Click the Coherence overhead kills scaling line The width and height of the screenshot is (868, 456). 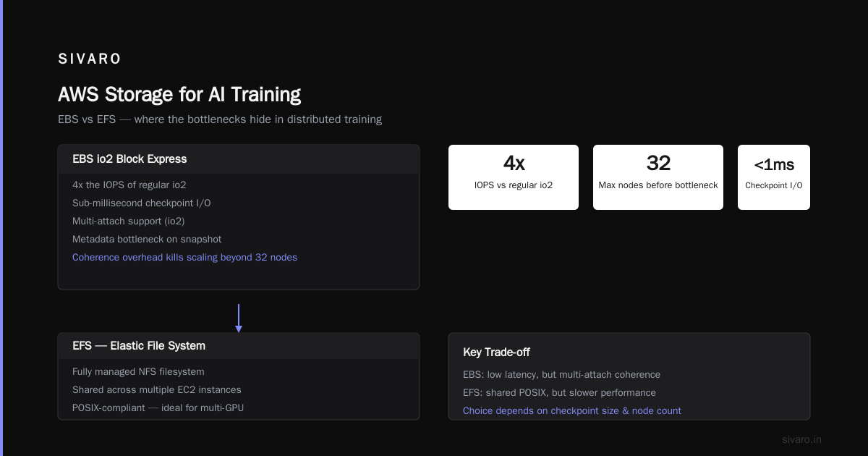tap(184, 257)
